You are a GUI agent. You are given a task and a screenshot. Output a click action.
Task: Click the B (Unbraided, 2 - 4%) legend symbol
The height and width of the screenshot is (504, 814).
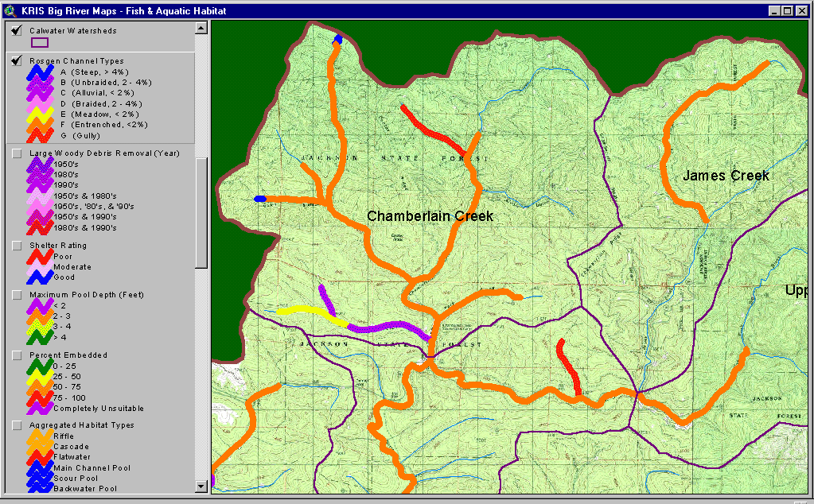coord(40,83)
